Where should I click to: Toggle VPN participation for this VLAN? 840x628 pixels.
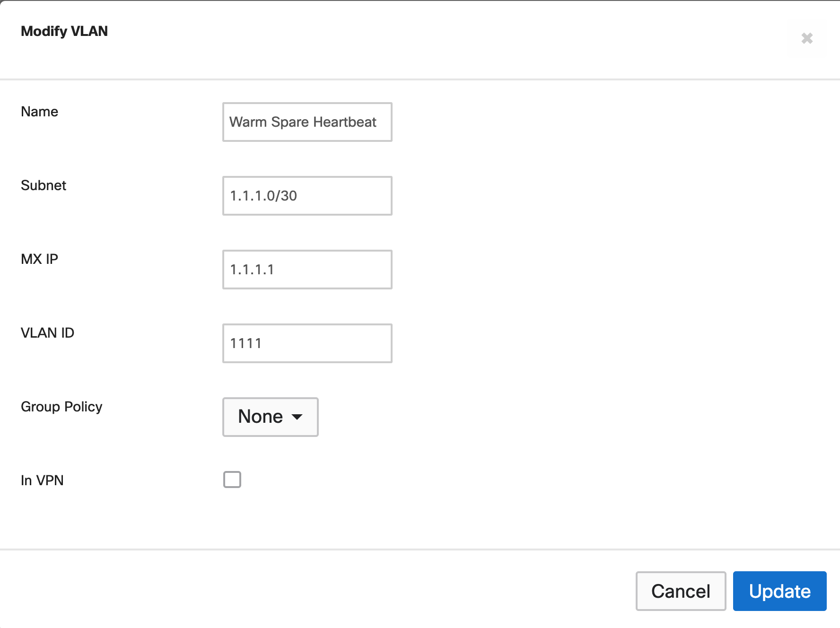pyautogui.click(x=232, y=480)
